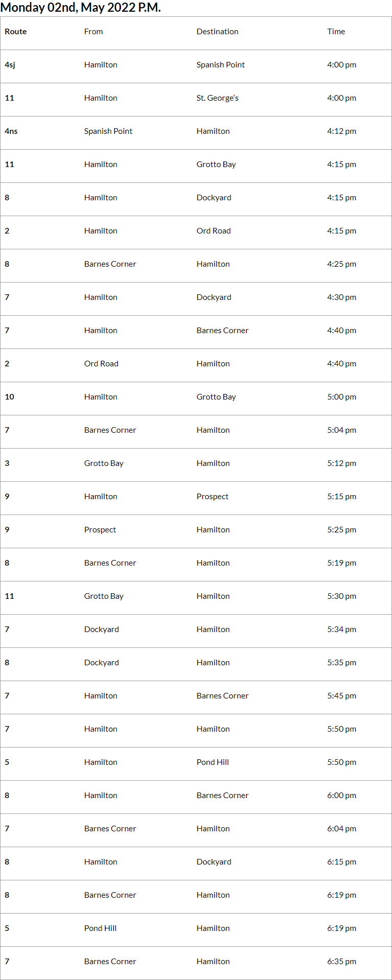
Task: Click the Time column header
Action: point(336,32)
